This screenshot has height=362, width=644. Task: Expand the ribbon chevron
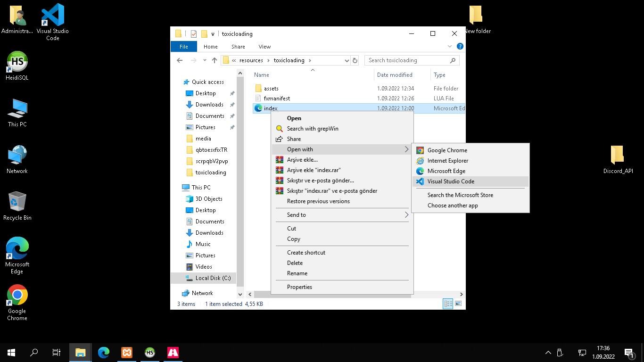click(x=450, y=46)
